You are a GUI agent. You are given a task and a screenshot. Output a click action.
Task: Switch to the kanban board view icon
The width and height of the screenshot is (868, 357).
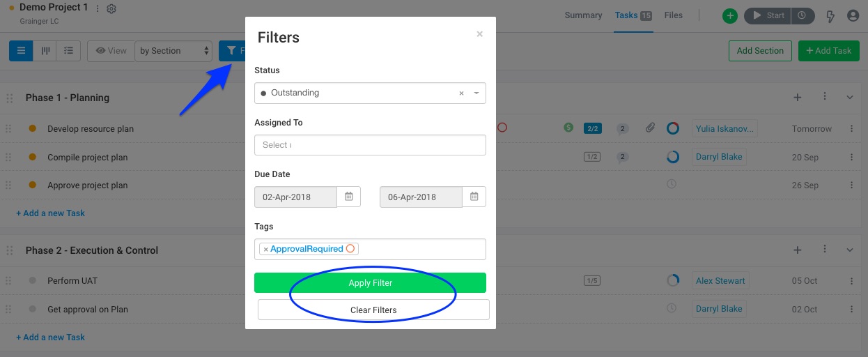(x=45, y=50)
